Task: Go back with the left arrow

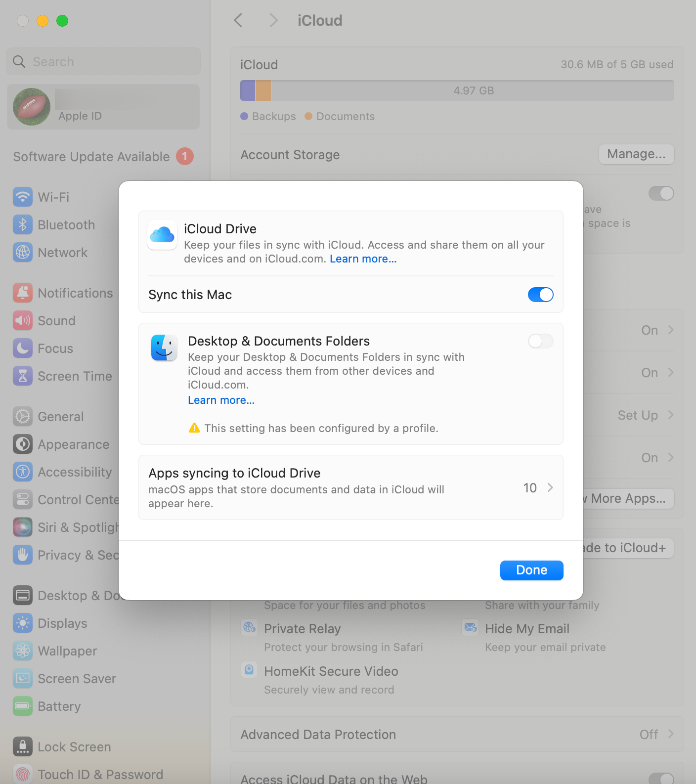Action: point(238,20)
